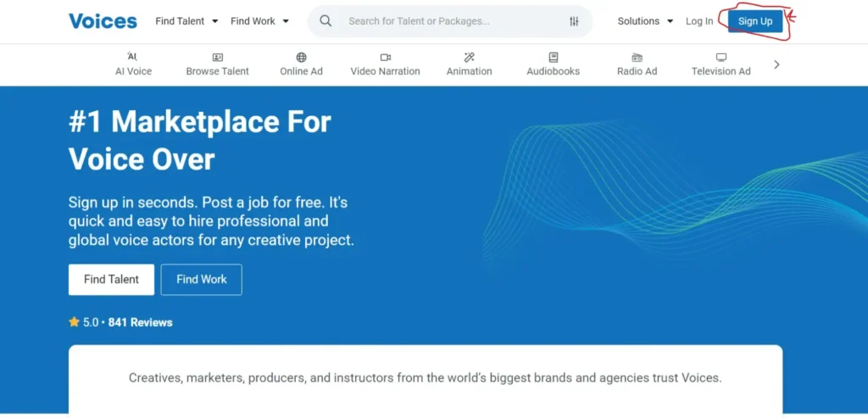
Task: Expand the Find Talent dropdown
Action: [186, 21]
